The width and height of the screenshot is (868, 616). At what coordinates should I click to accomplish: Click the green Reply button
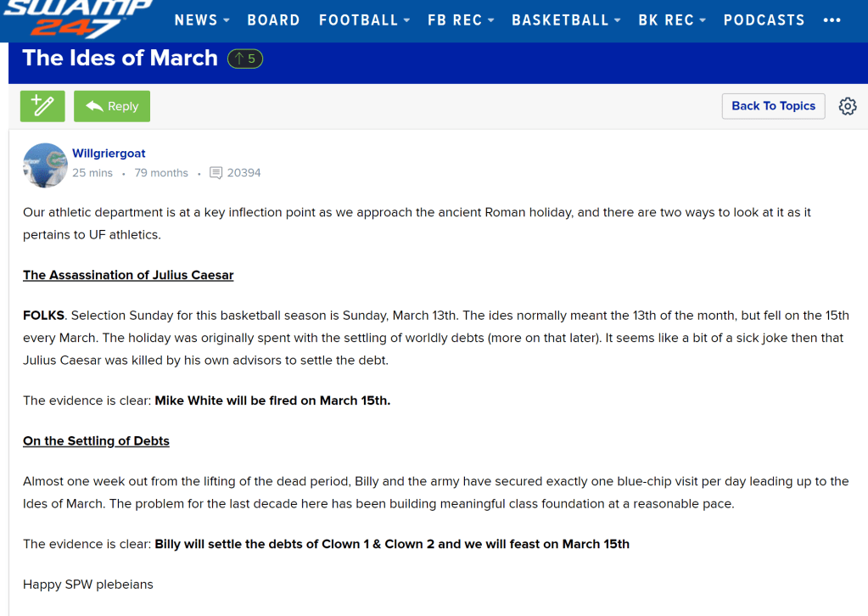112,106
